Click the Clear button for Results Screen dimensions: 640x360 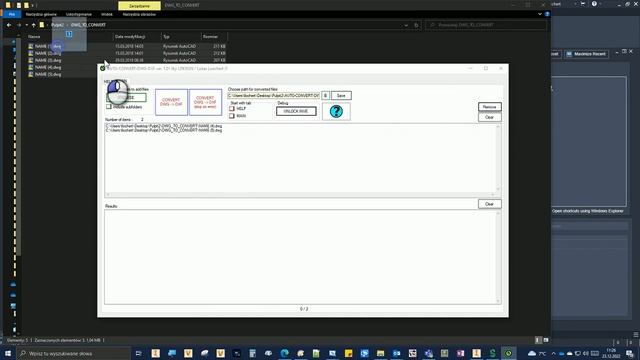click(x=489, y=204)
